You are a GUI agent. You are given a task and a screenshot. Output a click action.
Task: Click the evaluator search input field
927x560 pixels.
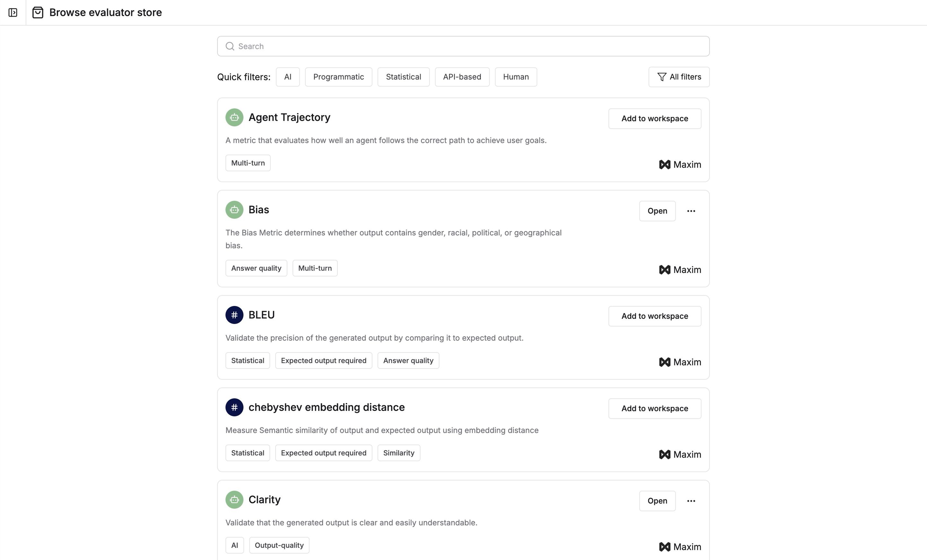(463, 46)
